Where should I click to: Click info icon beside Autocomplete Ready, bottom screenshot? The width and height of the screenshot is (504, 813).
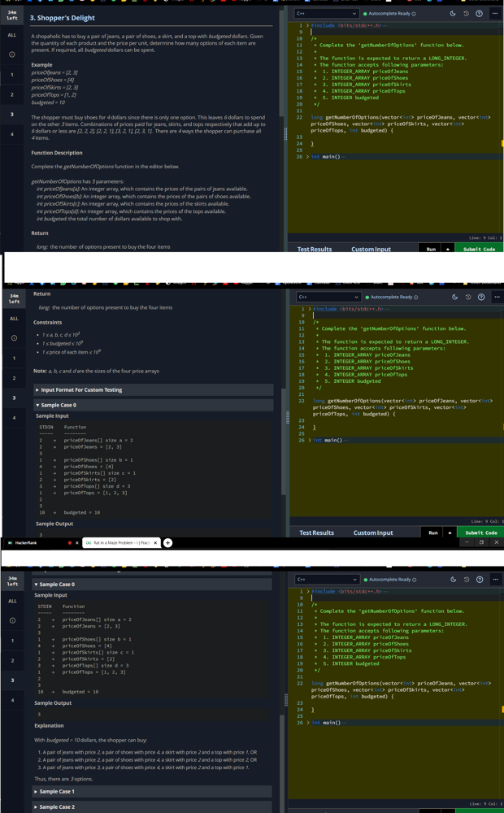[413, 579]
